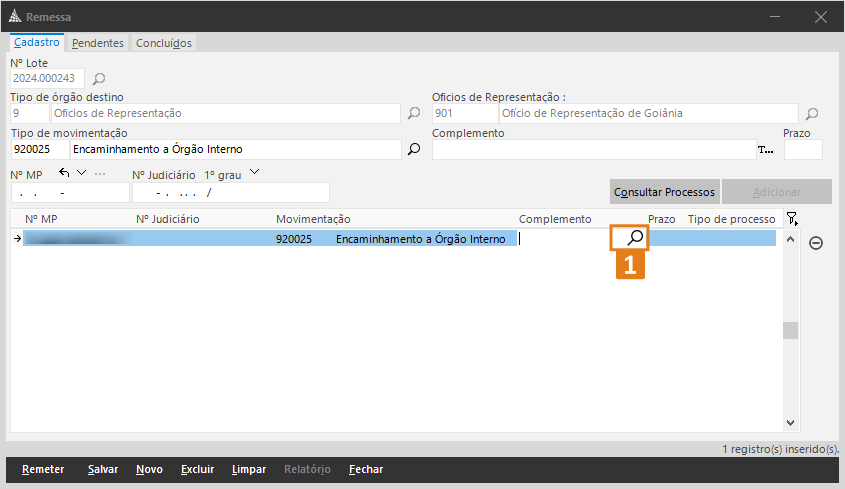
Task: Click the row indicator arrow in grid
Action: (17, 238)
